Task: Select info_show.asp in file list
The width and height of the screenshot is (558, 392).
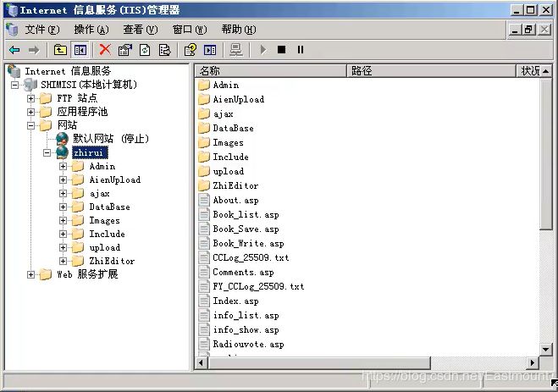Action: click(246, 329)
